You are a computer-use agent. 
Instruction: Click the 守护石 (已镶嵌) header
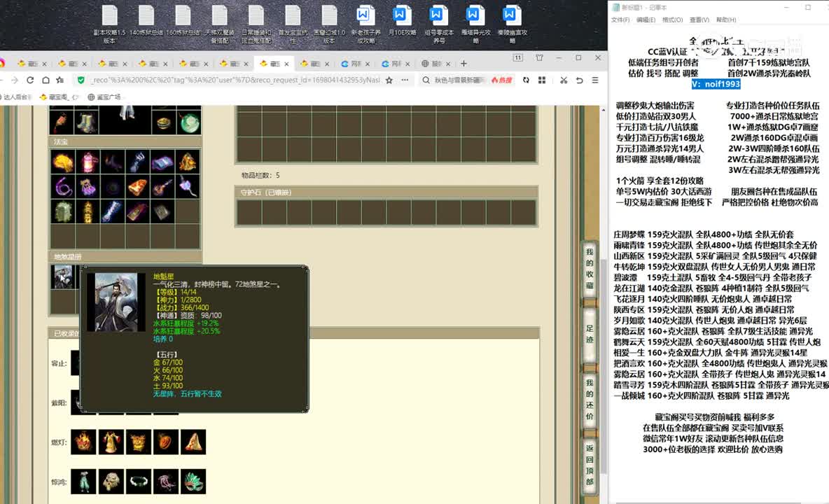tap(386, 192)
